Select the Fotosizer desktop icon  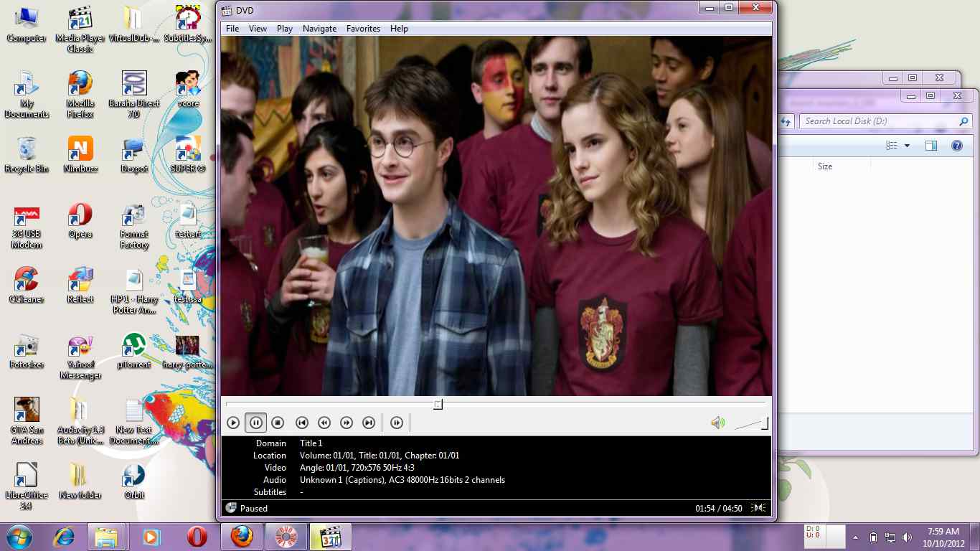(x=27, y=352)
